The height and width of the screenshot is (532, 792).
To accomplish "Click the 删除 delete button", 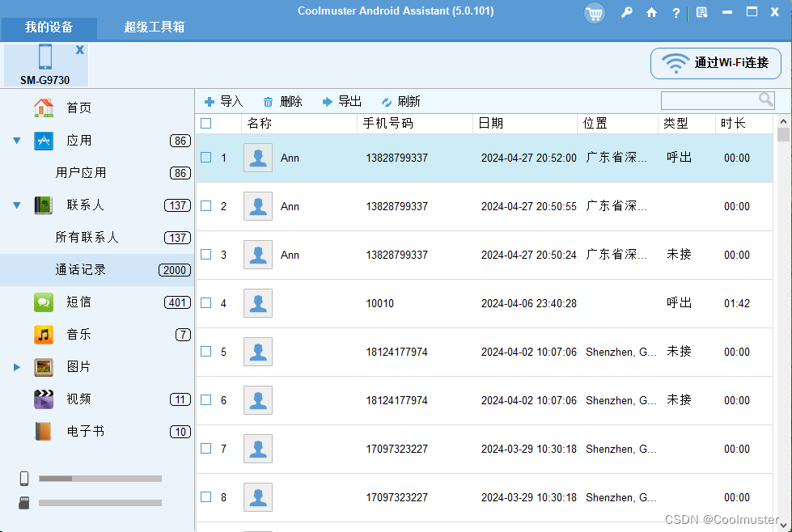I will tap(283, 101).
